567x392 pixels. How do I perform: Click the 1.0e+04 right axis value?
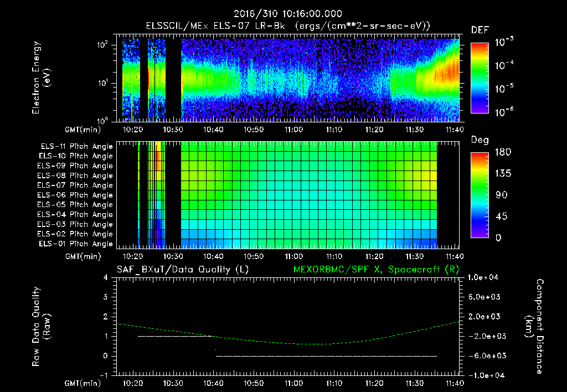click(483, 277)
